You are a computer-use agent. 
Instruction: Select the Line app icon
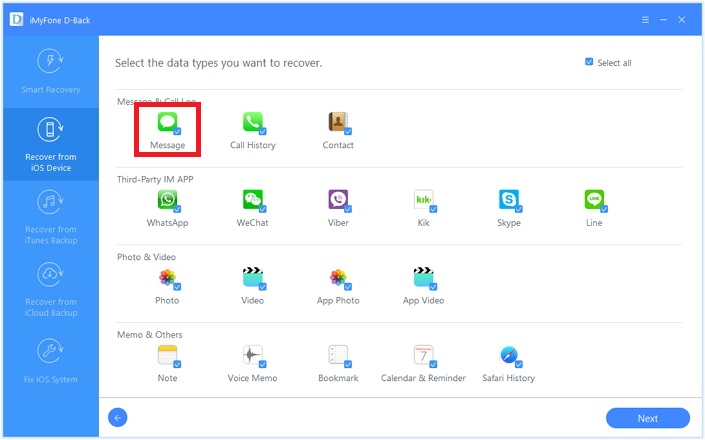(x=594, y=200)
